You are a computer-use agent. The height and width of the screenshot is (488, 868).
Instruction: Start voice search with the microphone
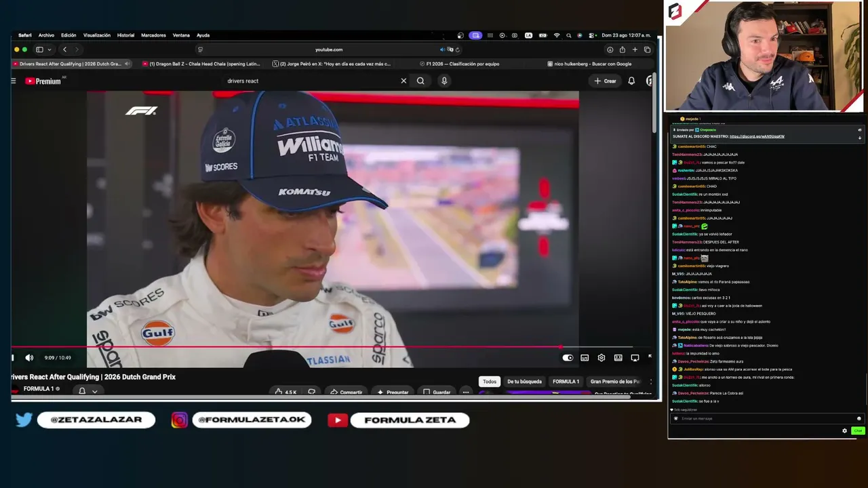444,81
